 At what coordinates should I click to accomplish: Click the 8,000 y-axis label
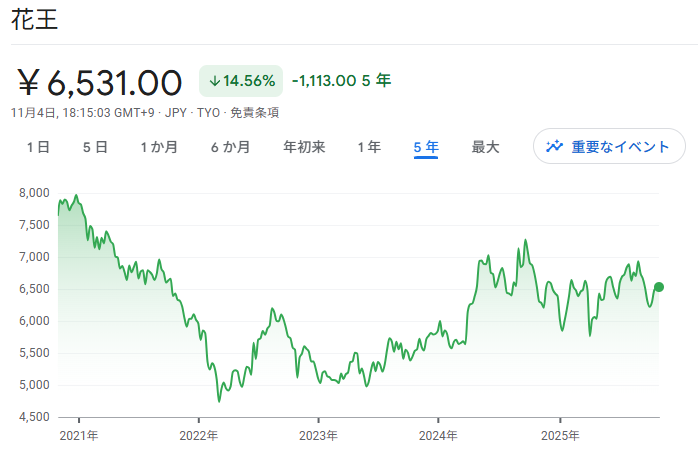point(33,193)
